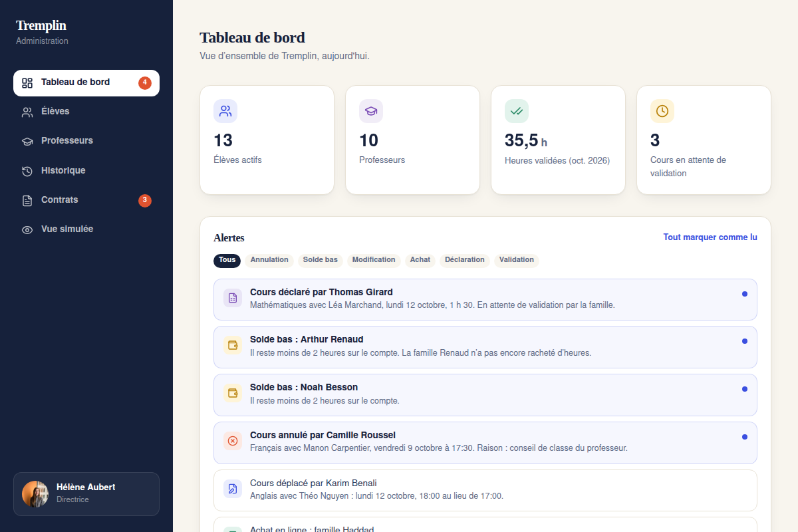Screen dimensions: 798x532
Task: Click the unread dot on Thomas Girard alert
Action: (x=745, y=293)
